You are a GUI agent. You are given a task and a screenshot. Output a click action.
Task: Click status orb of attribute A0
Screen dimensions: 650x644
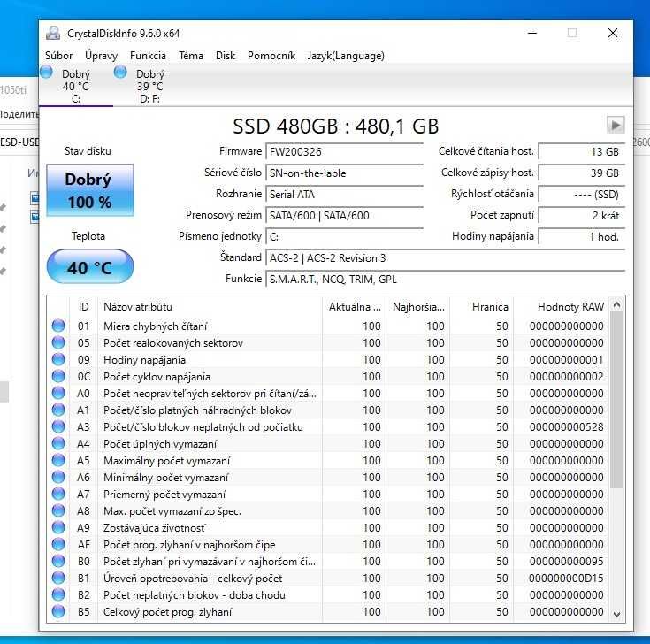point(58,393)
